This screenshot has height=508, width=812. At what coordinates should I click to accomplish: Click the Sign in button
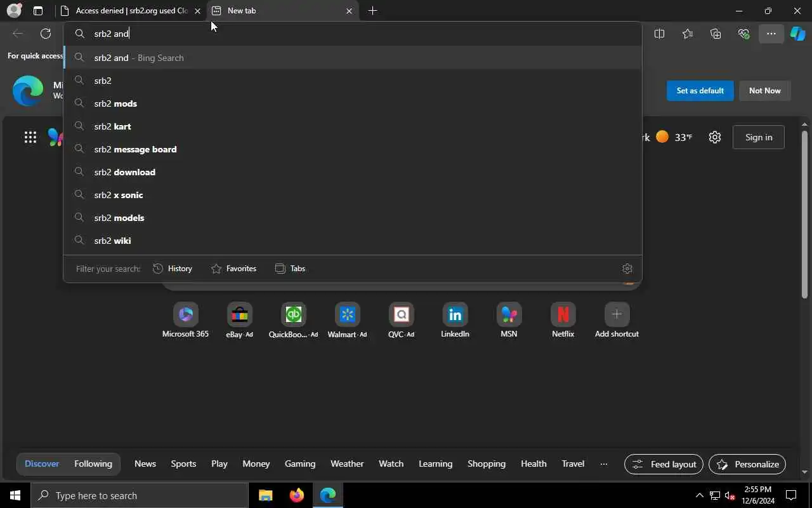point(759,137)
